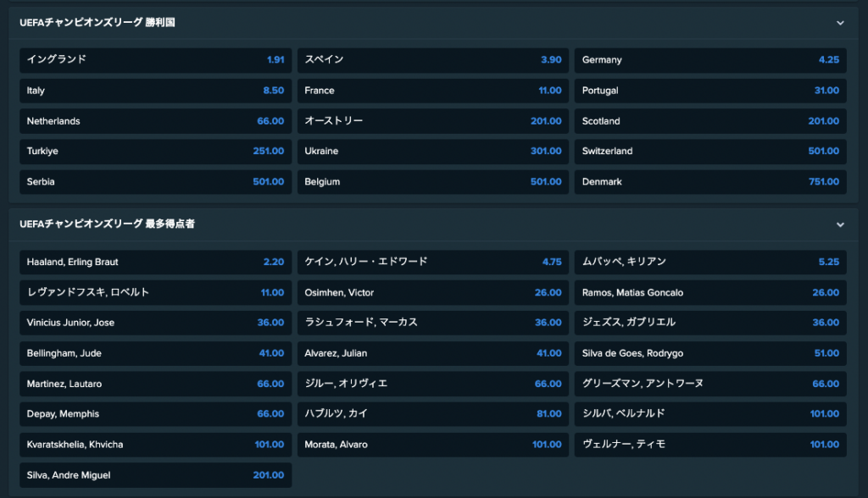Screen dimensions: 868x498
Task: Pick Morata, Alvaro at 101.00
Action: coord(433,445)
